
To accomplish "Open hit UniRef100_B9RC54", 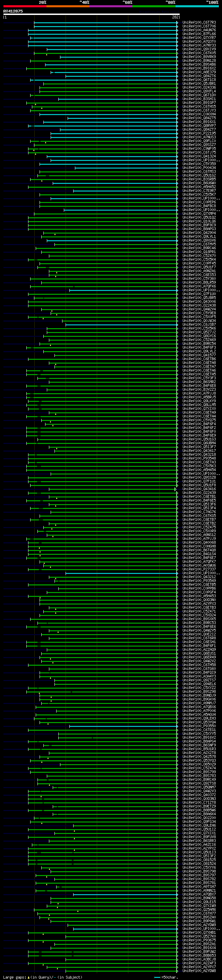I will (x=199, y=343).
